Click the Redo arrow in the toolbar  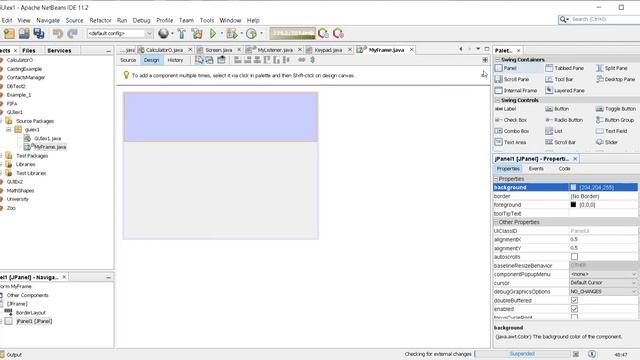point(72,33)
